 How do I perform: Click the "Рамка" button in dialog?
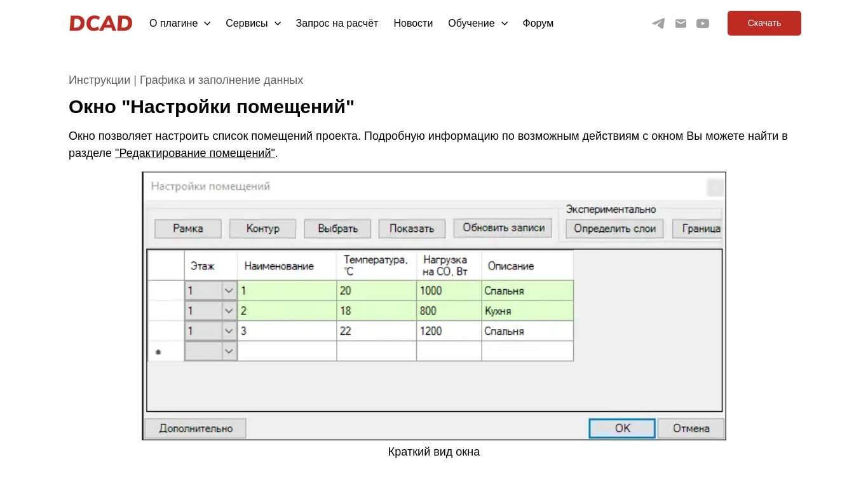tap(188, 229)
